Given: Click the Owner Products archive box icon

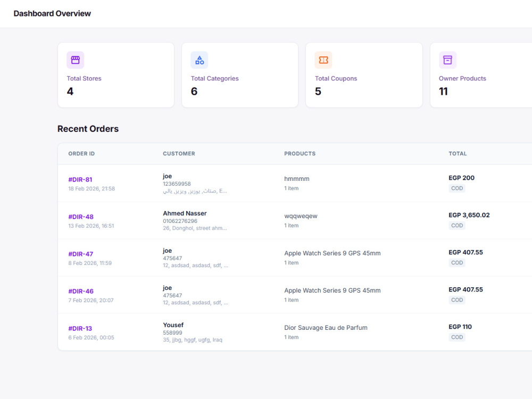Looking at the screenshot, I should [x=447, y=60].
